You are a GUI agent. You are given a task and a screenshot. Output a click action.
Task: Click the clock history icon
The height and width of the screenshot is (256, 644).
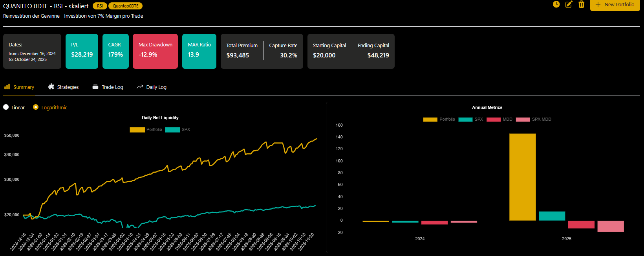coord(556,4)
